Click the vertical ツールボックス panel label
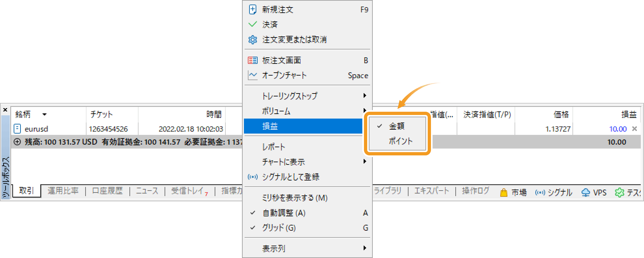The image size is (644, 258). click(x=6, y=177)
